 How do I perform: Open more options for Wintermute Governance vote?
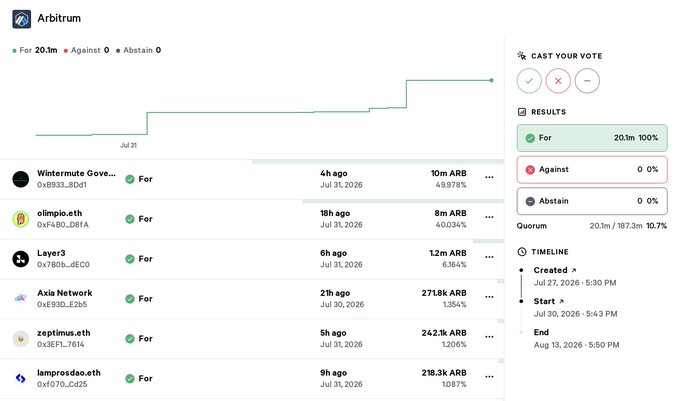click(x=489, y=177)
